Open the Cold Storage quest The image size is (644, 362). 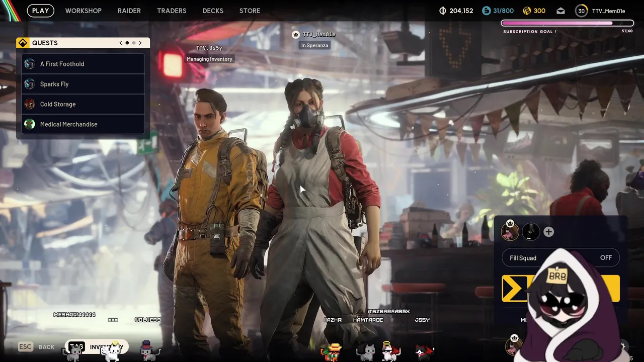coord(84,104)
